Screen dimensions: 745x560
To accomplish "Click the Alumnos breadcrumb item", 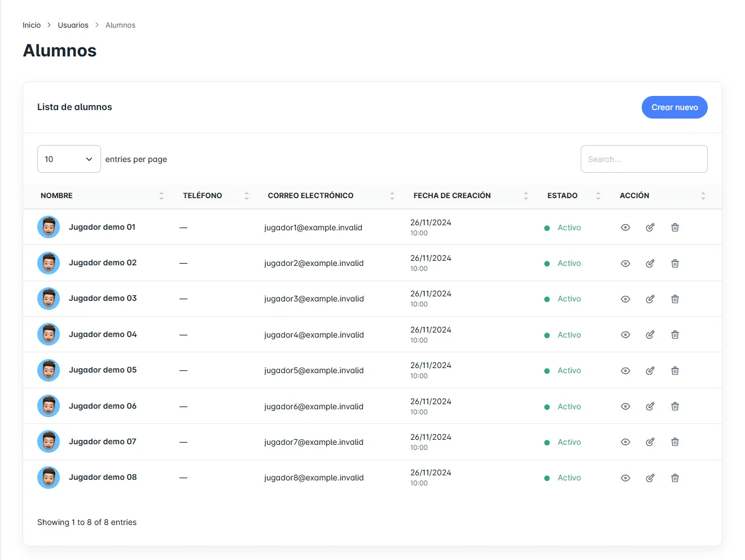I will click(120, 25).
